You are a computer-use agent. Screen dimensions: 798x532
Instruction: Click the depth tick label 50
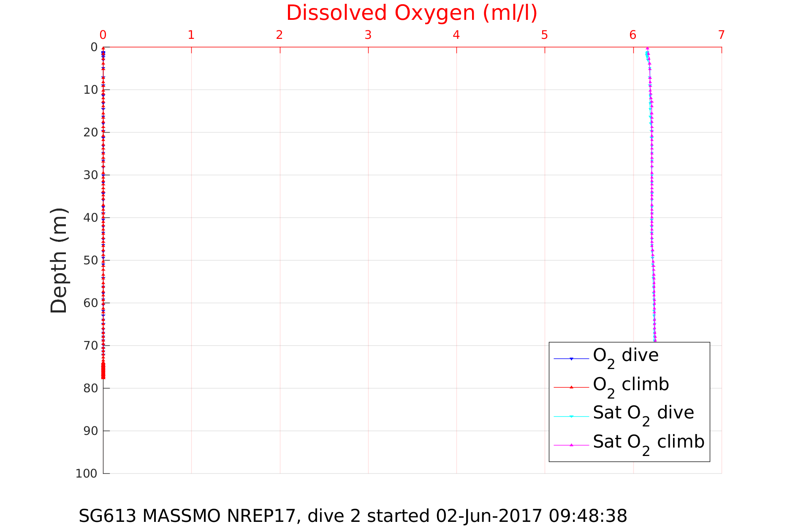(x=90, y=260)
